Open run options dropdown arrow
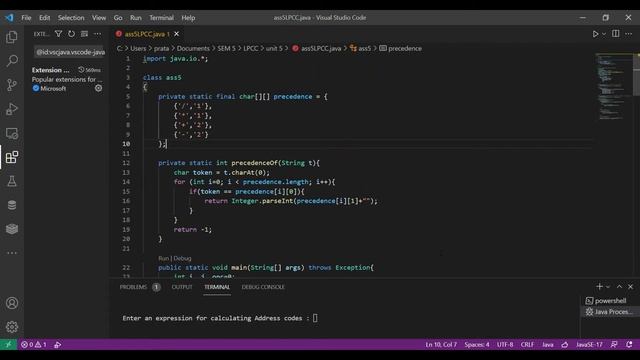 [604, 34]
